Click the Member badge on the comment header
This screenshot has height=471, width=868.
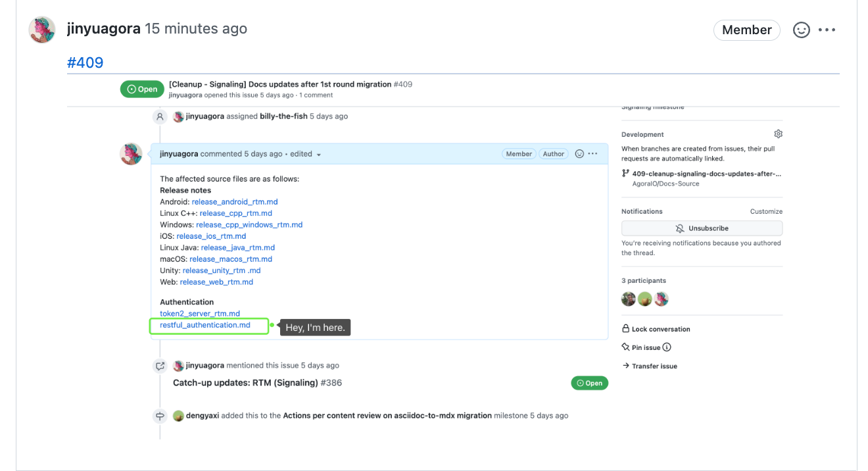click(x=519, y=153)
